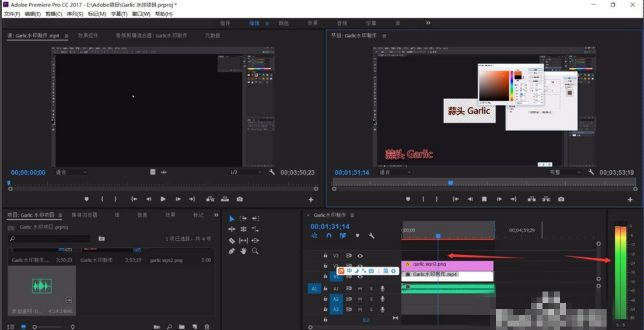
Task: Toggle lock on track A3
Action: click(x=325, y=310)
